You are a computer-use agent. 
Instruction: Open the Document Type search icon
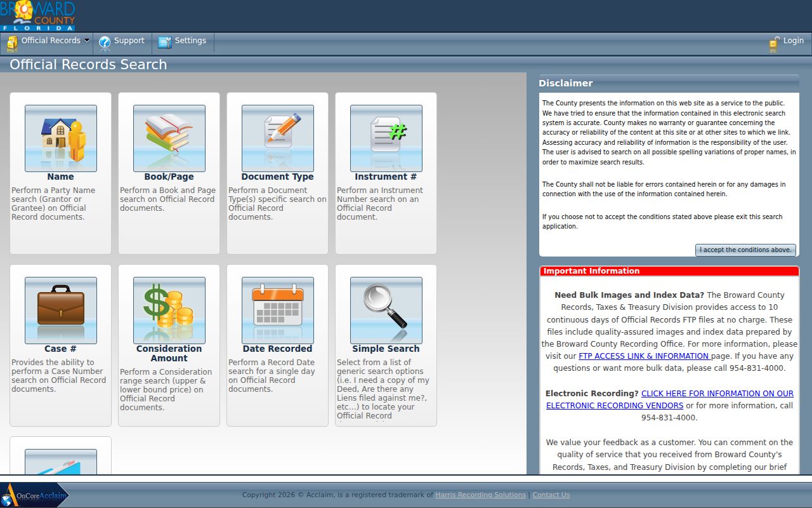(x=278, y=138)
